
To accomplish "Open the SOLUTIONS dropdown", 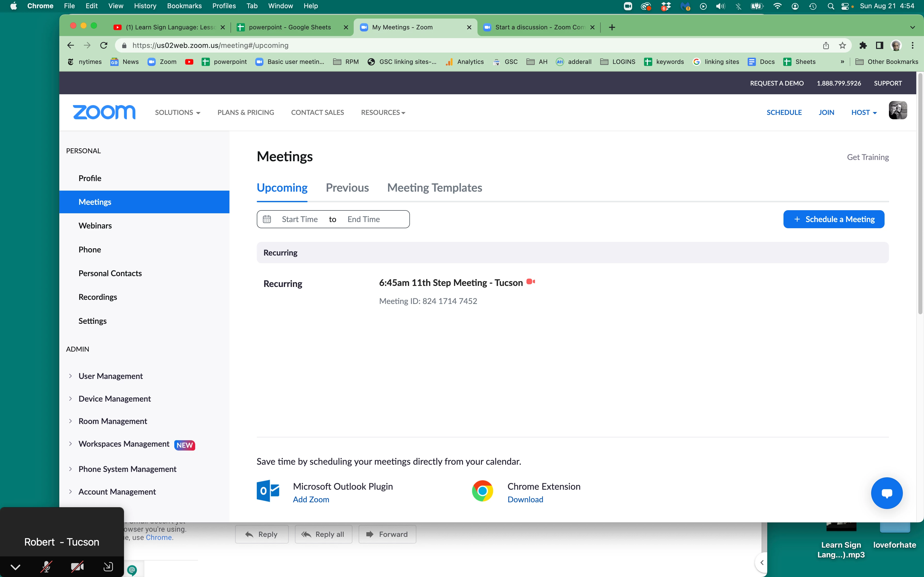I will pyautogui.click(x=177, y=113).
